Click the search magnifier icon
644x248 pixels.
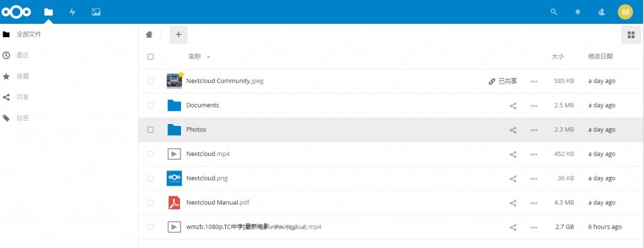(x=553, y=12)
